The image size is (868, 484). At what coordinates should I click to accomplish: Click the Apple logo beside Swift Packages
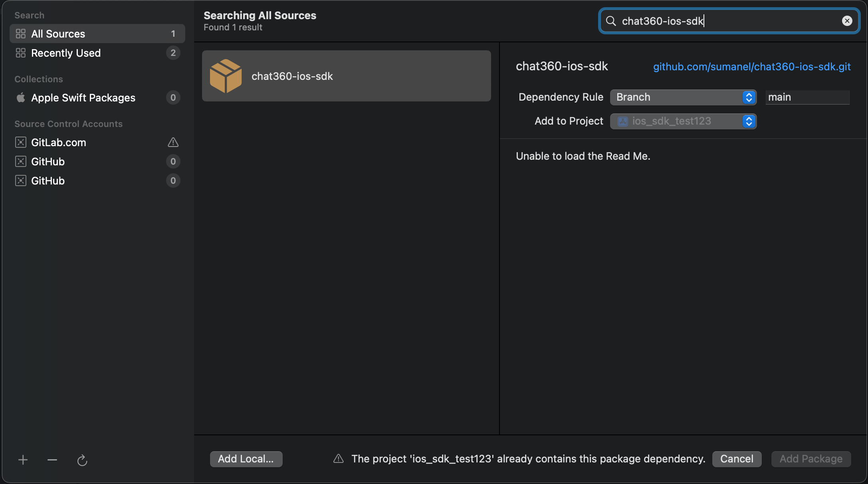click(21, 97)
